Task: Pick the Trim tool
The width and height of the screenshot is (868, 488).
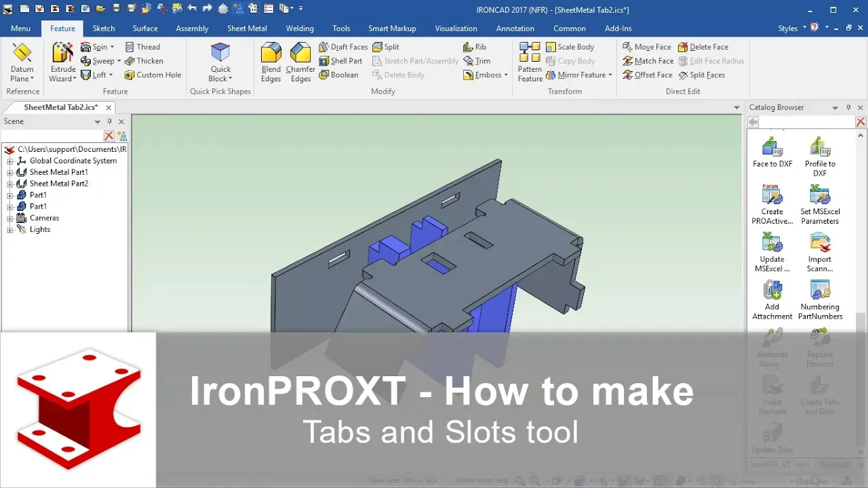Action: pos(477,61)
